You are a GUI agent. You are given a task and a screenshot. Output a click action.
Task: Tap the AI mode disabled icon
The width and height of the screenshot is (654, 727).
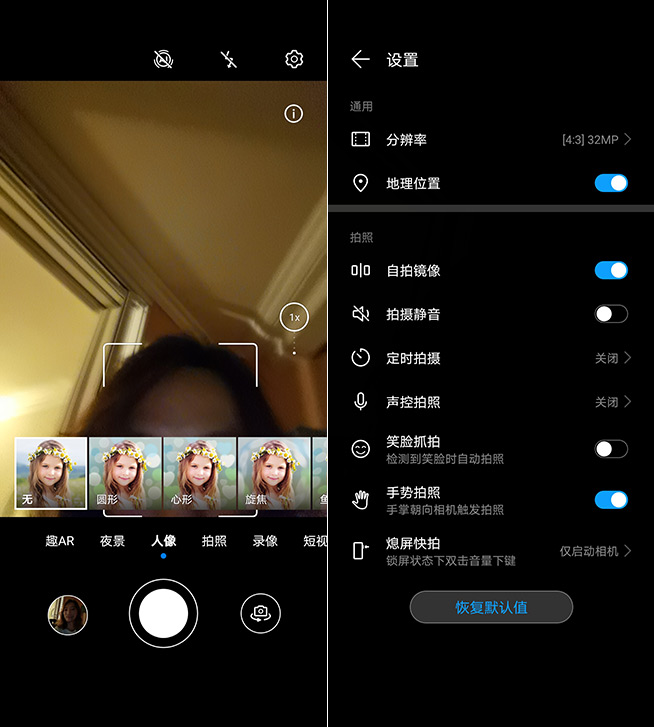coord(163,60)
